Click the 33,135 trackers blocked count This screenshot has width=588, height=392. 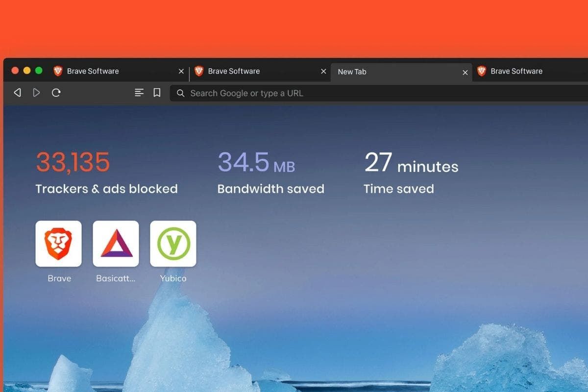[x=73, y=162]
